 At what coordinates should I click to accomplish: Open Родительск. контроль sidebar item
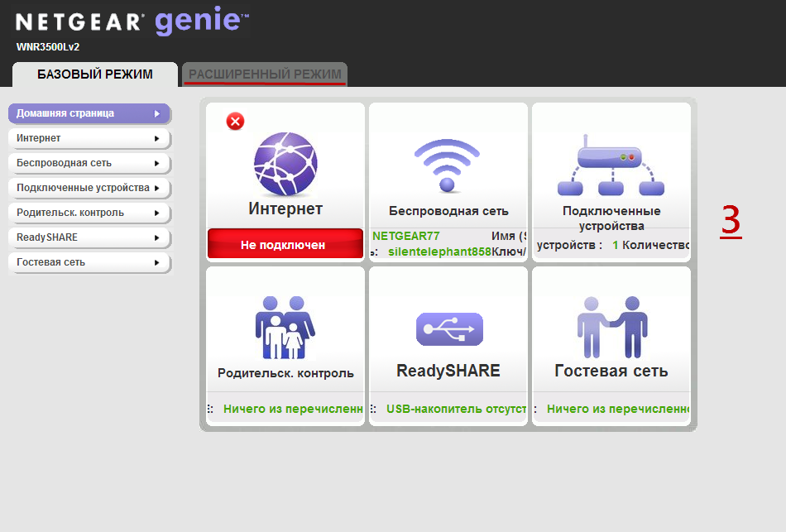[89, 213]
